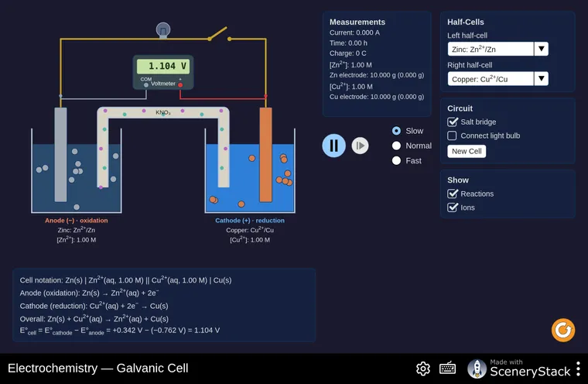
Task: Expand the Right half-cell dropdown arrow
Action: pos(541,79)
